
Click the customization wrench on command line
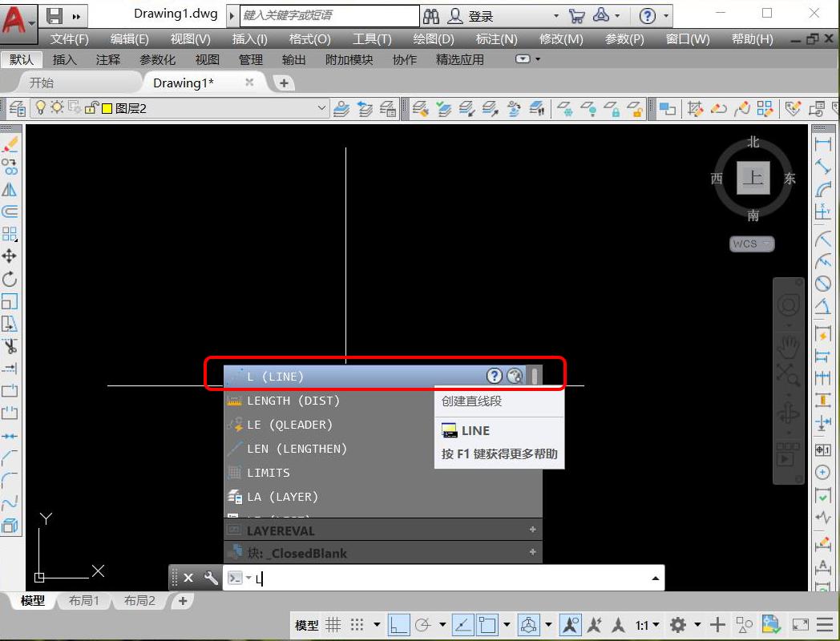point(212,578)
